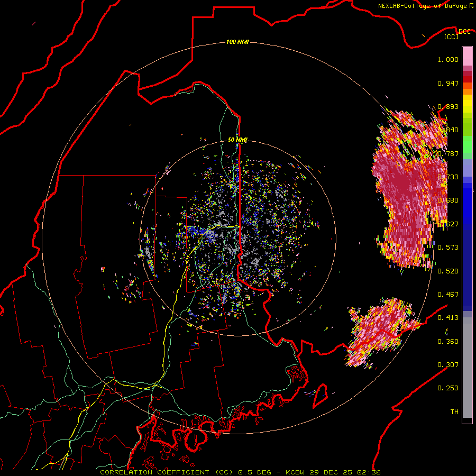Click the NEXLAB-College of DuPage header text
Image resolution: width=476 pixels, height=476 pixels.
425,6
